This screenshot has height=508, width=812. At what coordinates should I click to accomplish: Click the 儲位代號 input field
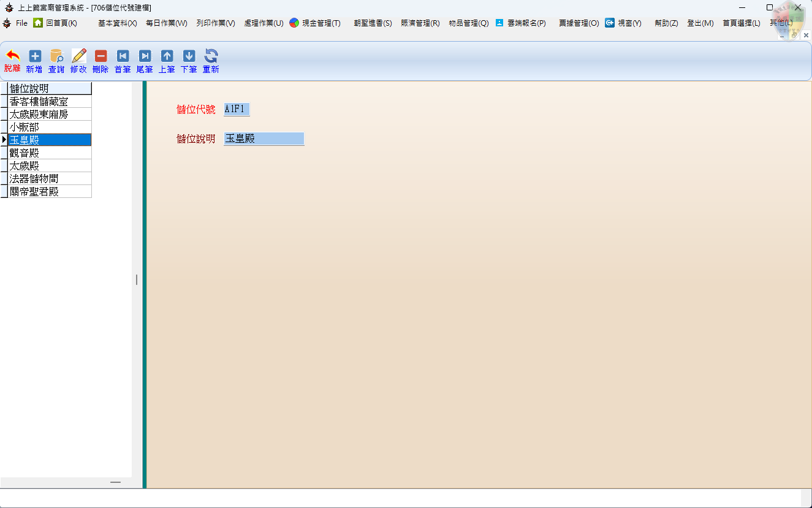(x=237, y=110)
